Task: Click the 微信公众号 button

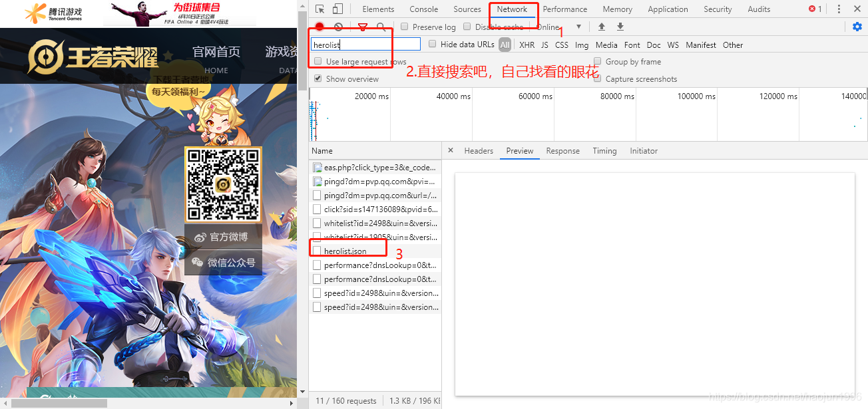Action: [x=223, y=263]
